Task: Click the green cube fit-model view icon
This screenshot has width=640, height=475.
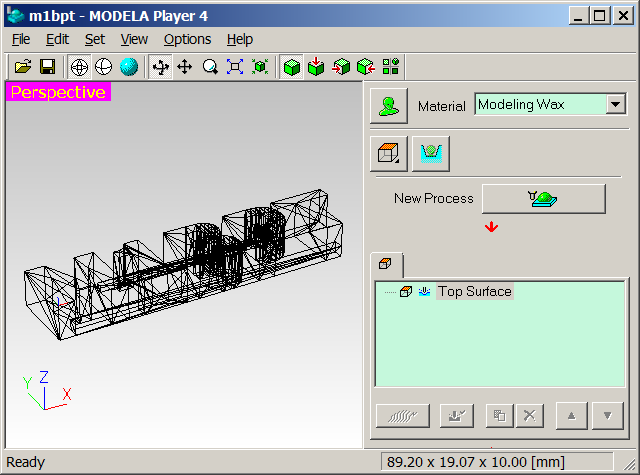Action: [260, 67]
